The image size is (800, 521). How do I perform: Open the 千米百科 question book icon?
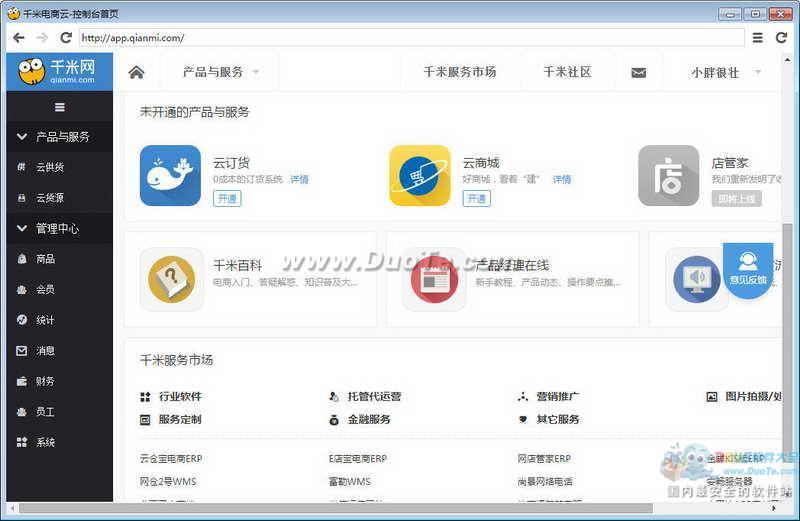(x=171, y=279)
